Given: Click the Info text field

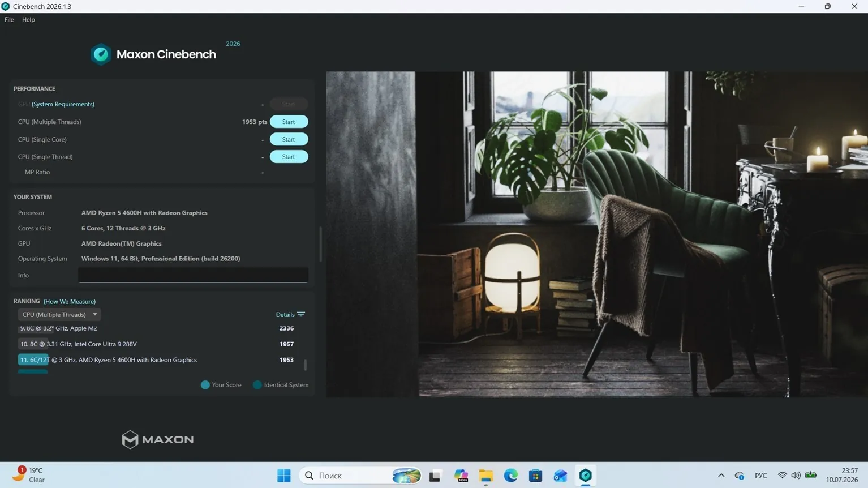Looking at the screenshot, I should (193, 275).
